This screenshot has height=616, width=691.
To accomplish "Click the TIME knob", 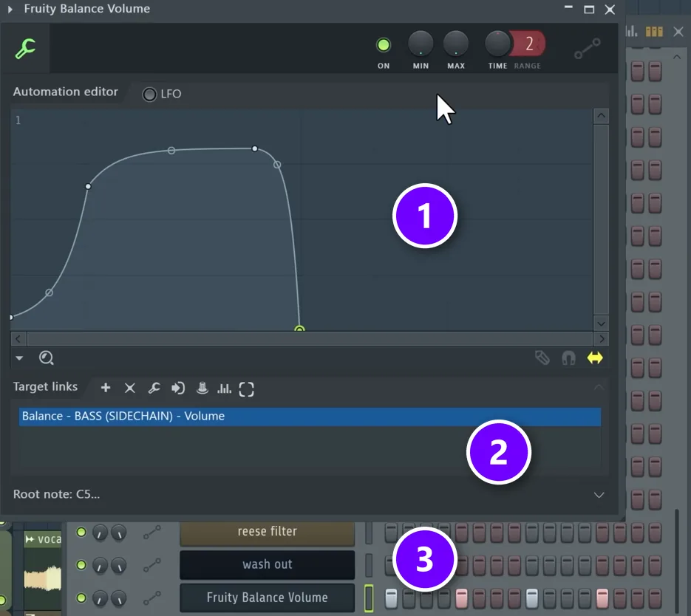I will click(497, 44).
